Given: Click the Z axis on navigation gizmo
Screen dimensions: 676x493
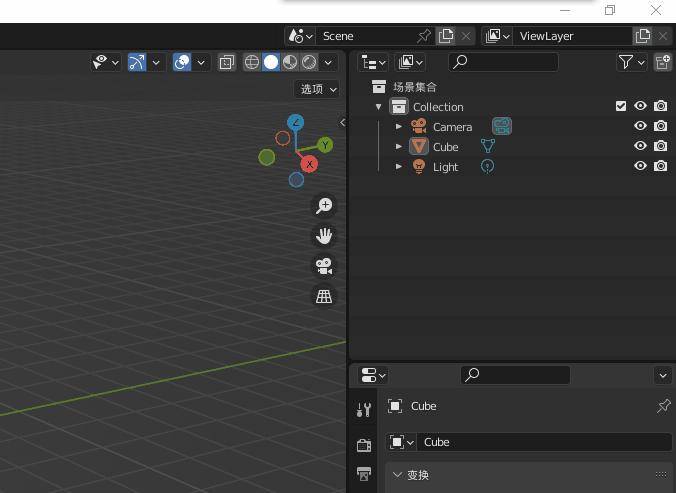Looking at the screenshot, I should [295, 122].
